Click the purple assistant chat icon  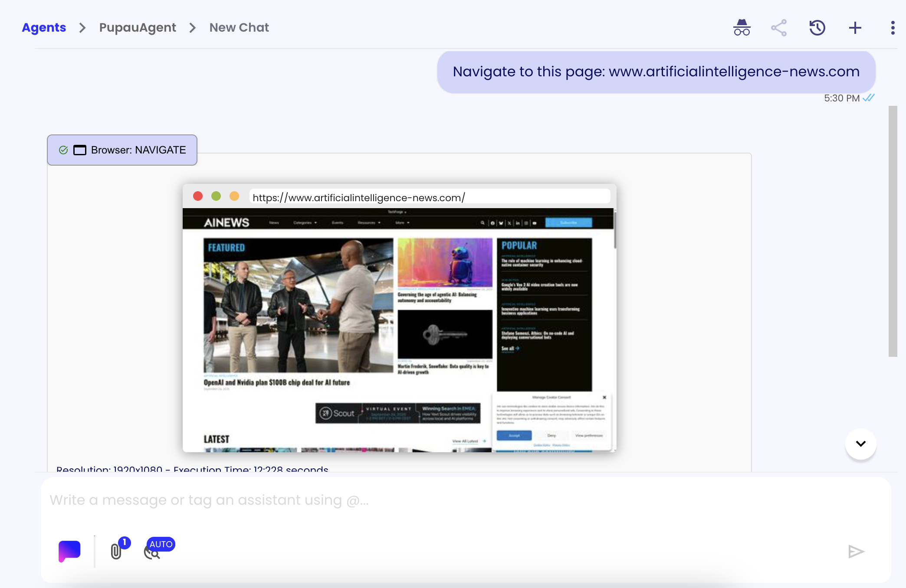(69, 551)
